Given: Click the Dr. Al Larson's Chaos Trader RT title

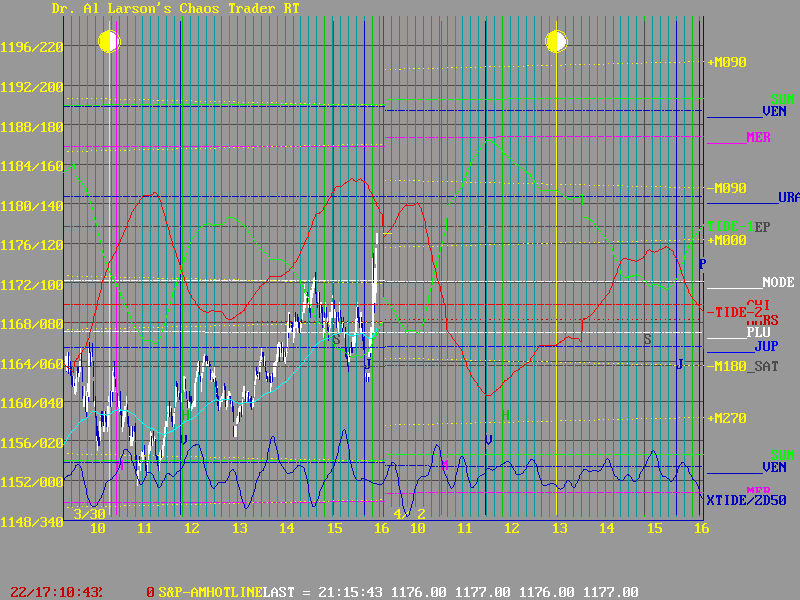Looking at the screenshot, I should [175, 8].
